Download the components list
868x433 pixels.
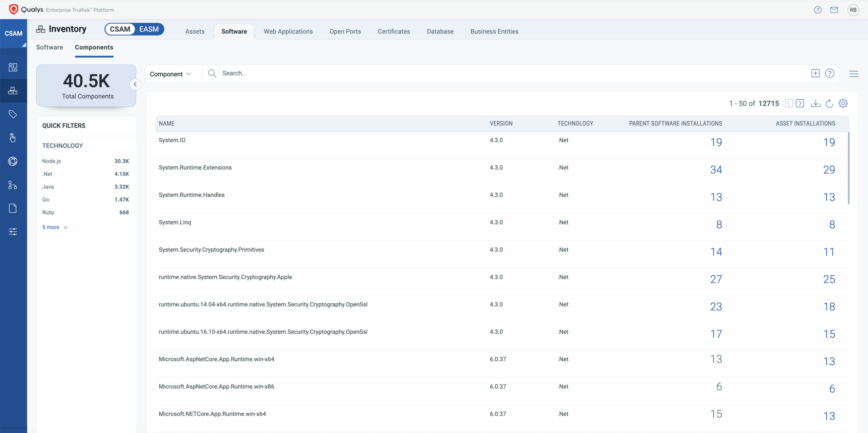pos(815,103)
